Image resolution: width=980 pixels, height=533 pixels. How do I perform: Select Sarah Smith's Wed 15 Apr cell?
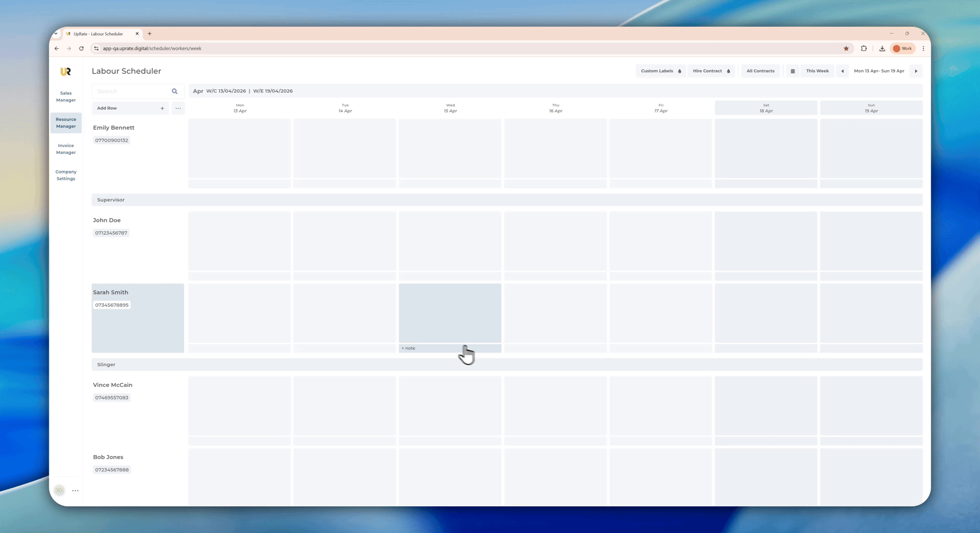pyautogui.click(x=450, y=313)
